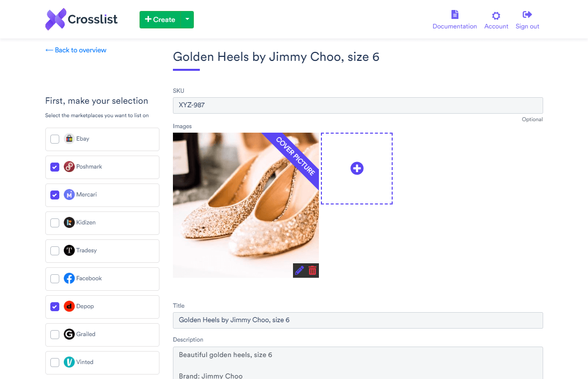The width and height of the screenshot is (588, 379).
Task: Enable the Ebay marketplace checkbox
Action: pyautogui.click(x=55, y=139)
